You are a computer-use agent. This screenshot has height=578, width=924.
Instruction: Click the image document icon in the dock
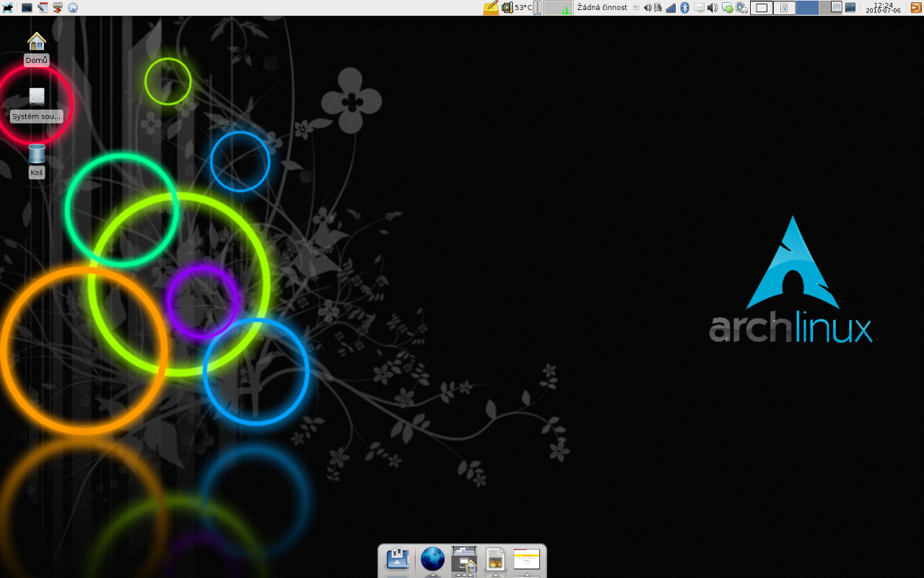[495, 561]
